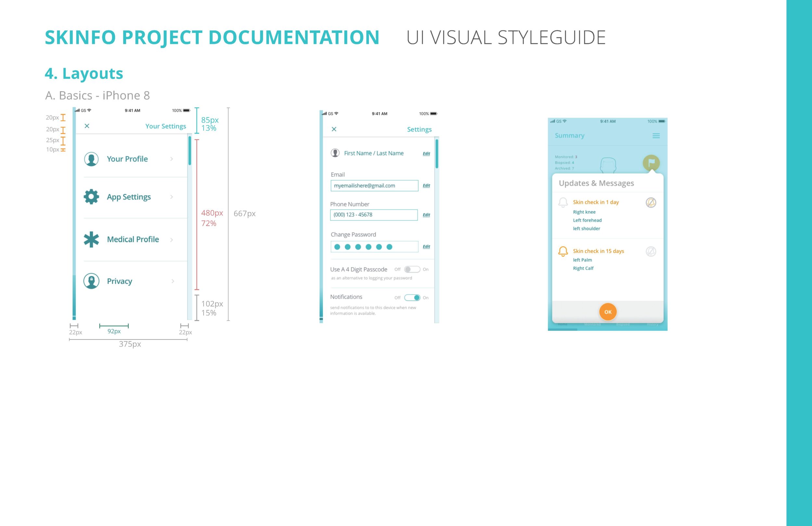Click the First Name / Last Name label
Viewport: 812px width, 526px height.
click(374, 153)
